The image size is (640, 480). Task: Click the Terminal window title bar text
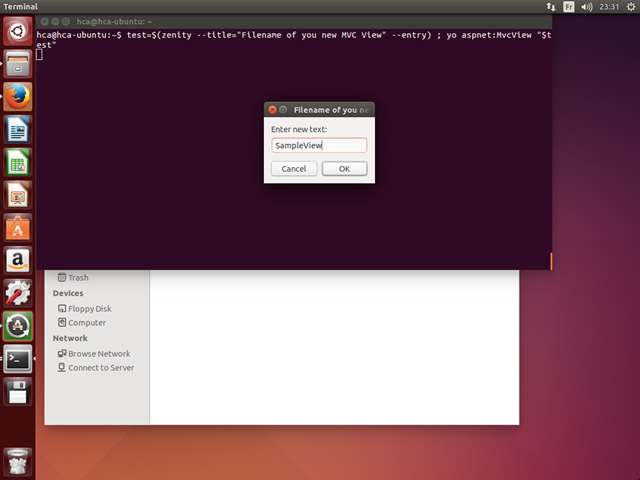114,22
